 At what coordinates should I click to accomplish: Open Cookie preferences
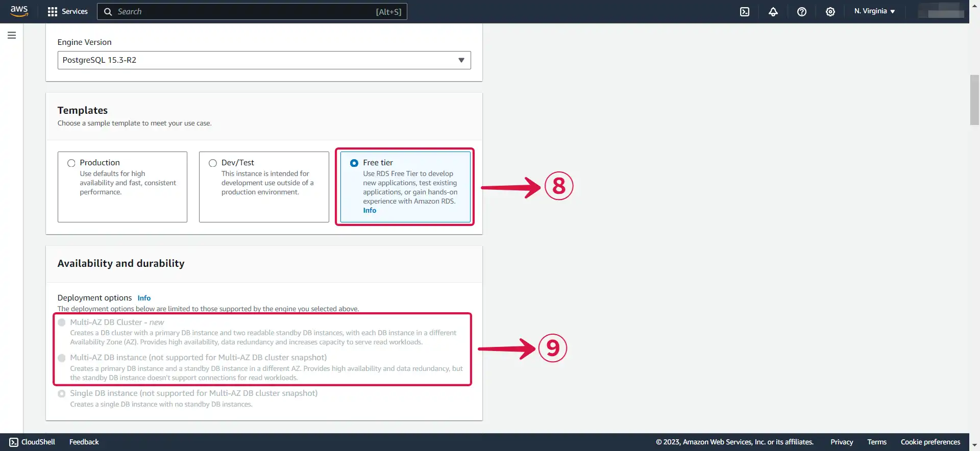pyautogui.click(x=930, y=442)
